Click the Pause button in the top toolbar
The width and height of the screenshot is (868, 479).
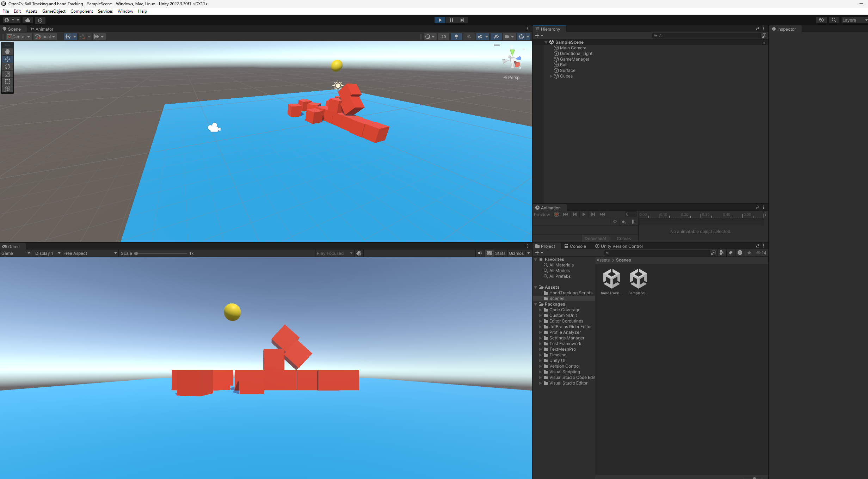451,20
